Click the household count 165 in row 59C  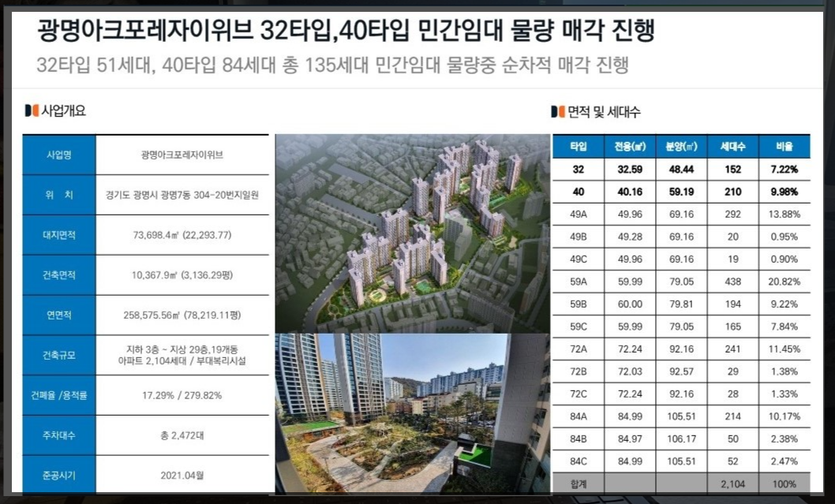pos(733,327)
